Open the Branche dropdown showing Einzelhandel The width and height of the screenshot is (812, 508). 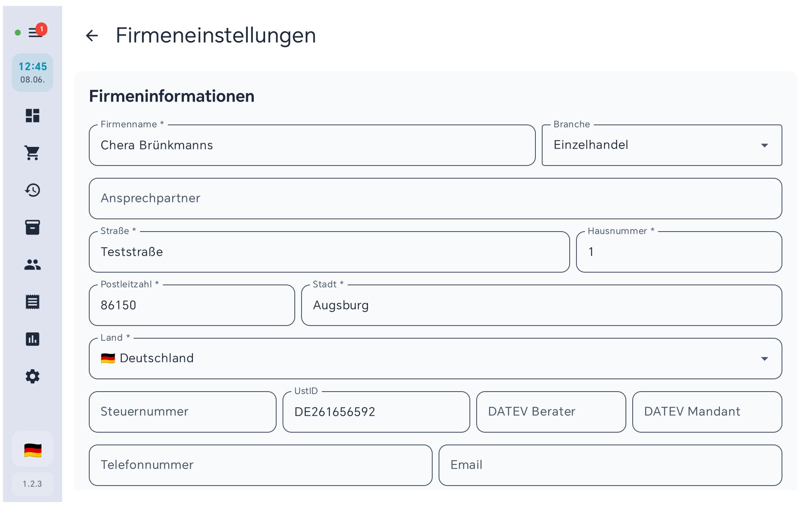pos(662,145)
